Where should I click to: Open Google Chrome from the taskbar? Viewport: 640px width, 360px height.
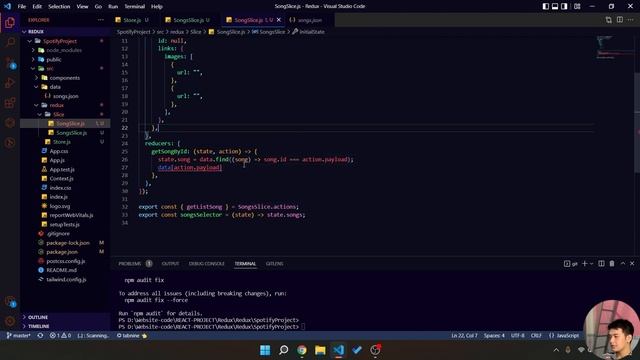pos(302,350)
